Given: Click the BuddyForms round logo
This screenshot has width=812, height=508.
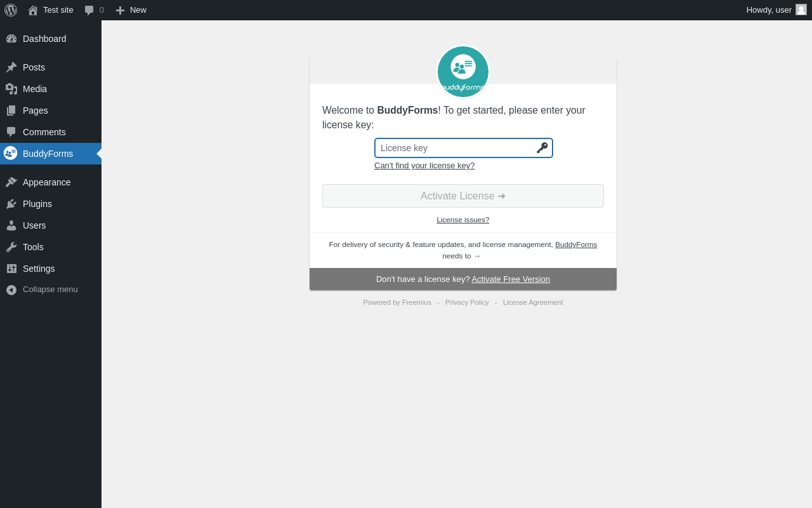Looking at the screenshot, I should point(463,72).
